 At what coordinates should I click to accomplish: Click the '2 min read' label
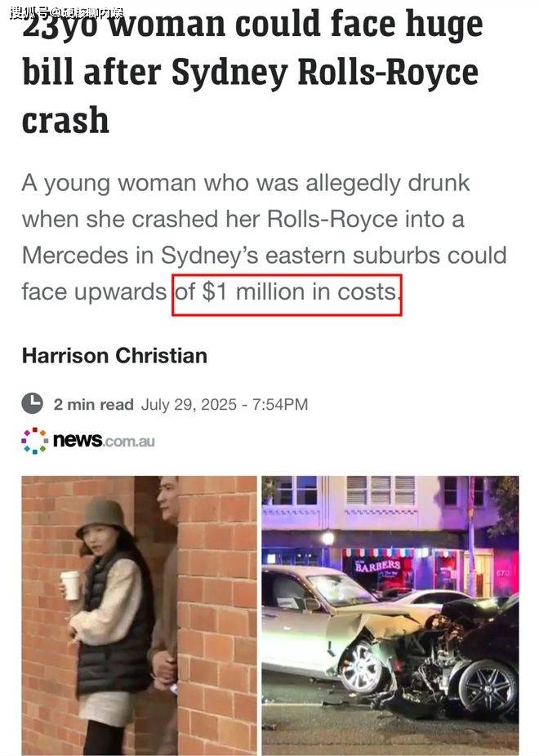coord(94,404)
